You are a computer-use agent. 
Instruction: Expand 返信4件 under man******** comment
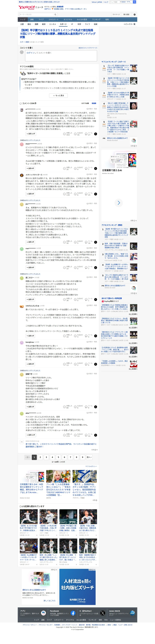[x=30, y=168]
